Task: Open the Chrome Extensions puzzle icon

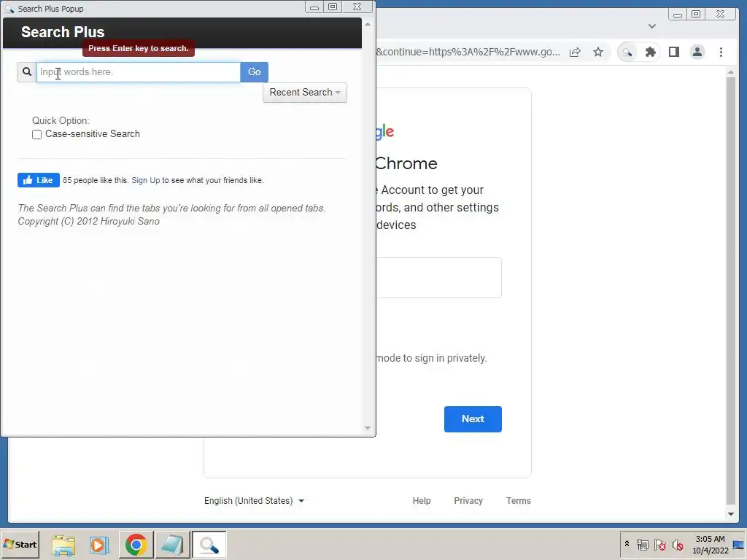Action: tap(650, 52)
